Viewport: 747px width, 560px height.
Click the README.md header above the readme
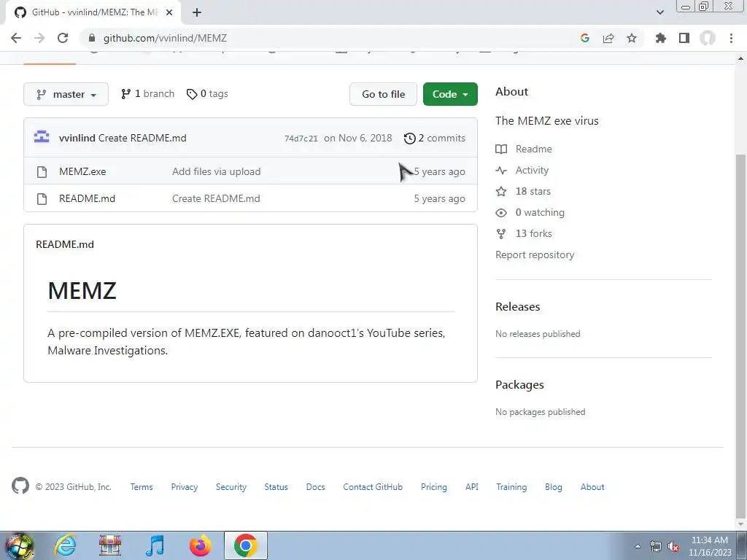[x=65, y=244]
